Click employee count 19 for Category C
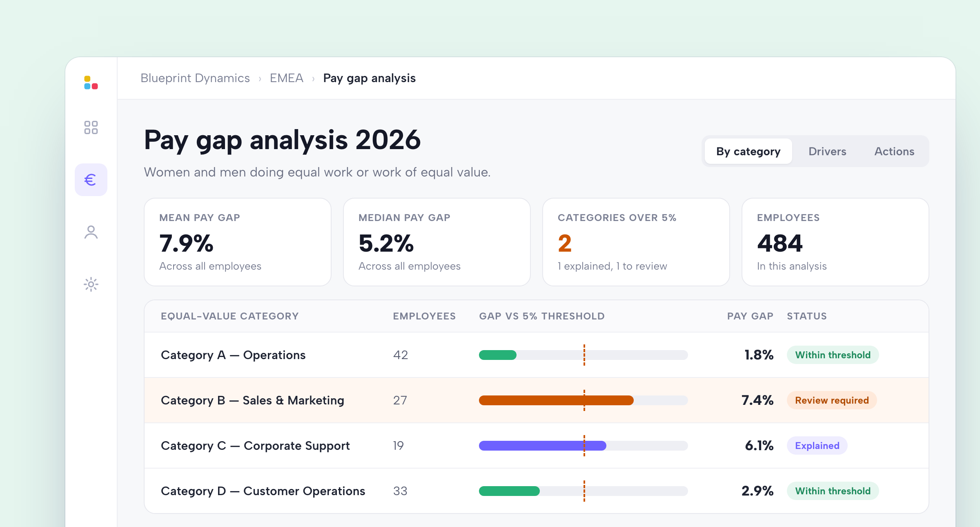 coord(399,446)
